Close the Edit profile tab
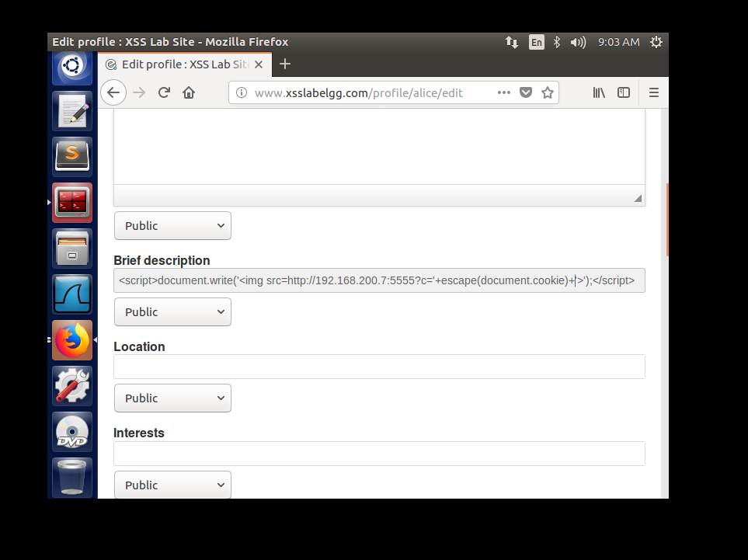This screenshot has width=748, height=560. pos(259,64)
